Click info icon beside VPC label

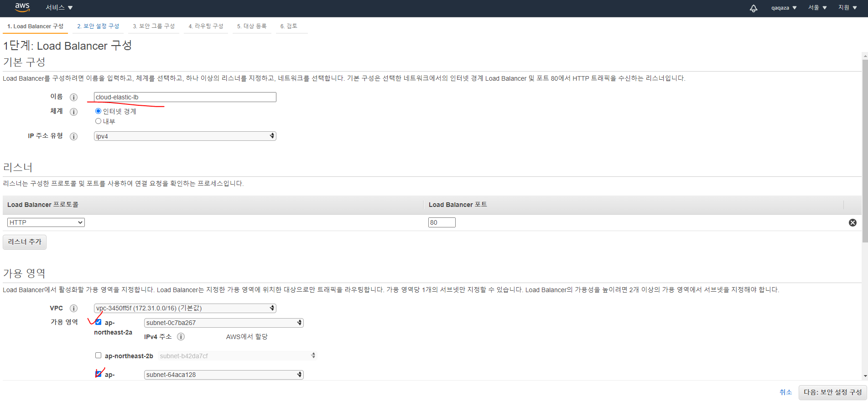[x=73, y=309]
